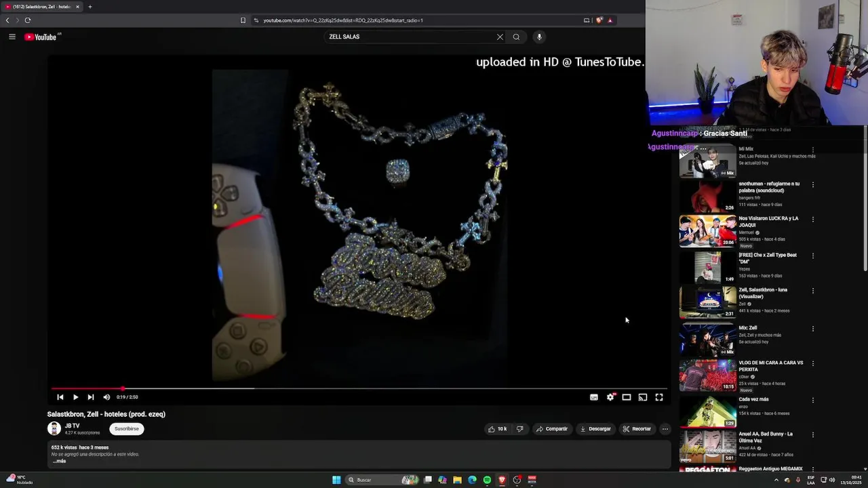Screen dimensions: 868x488
Task: Go to YouTube home via logo
Action: coord(41,37)
